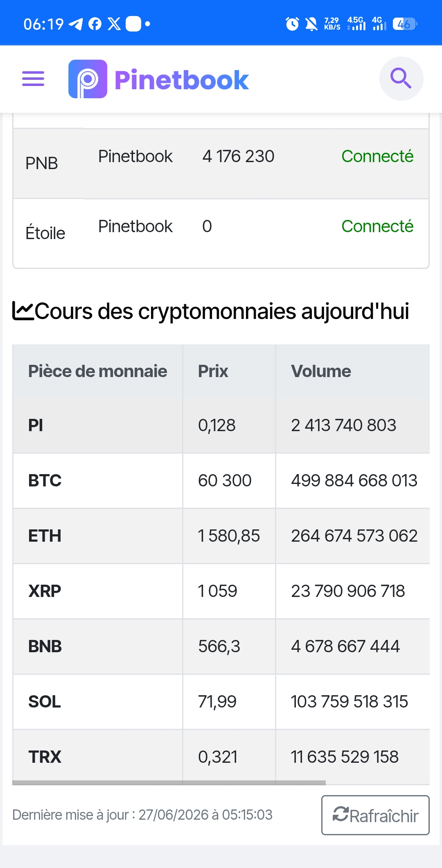Open search with magnifier icon
442x868 pixels.
[401, 79]
